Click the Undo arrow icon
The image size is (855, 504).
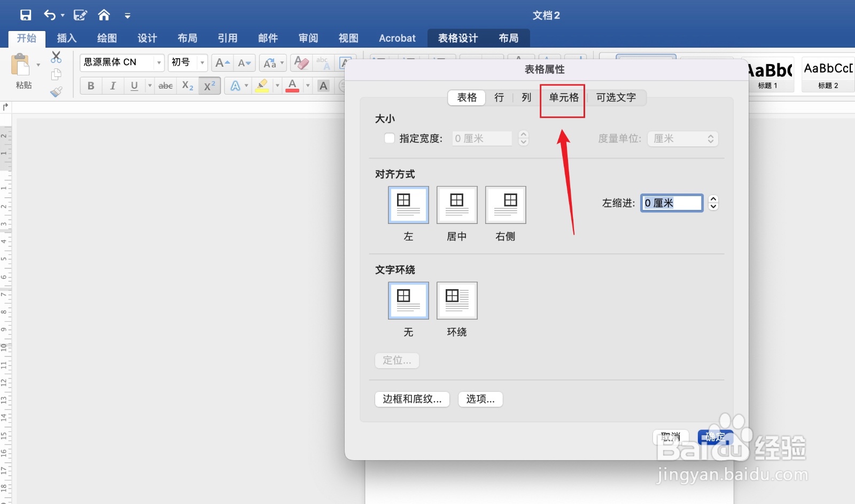50,15
